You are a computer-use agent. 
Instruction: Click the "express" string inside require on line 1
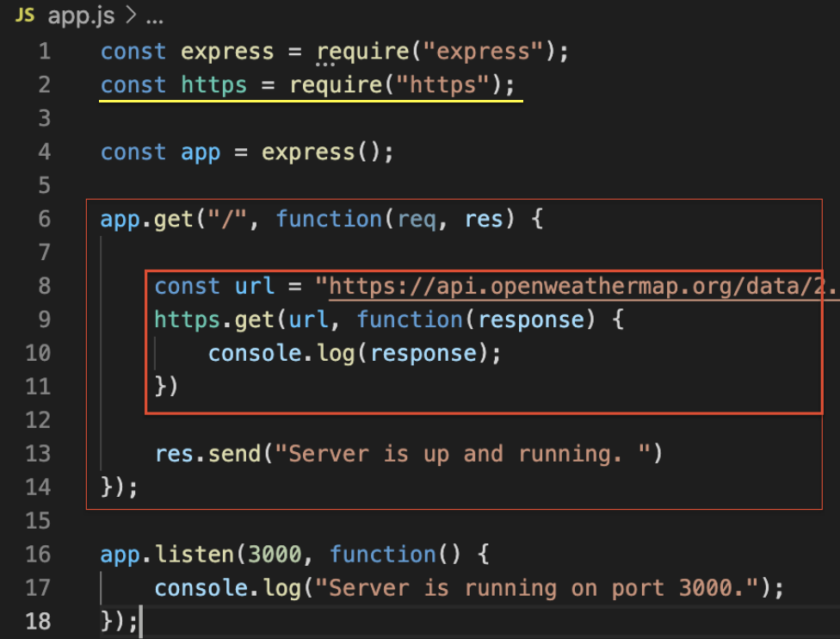click(483, 52)
